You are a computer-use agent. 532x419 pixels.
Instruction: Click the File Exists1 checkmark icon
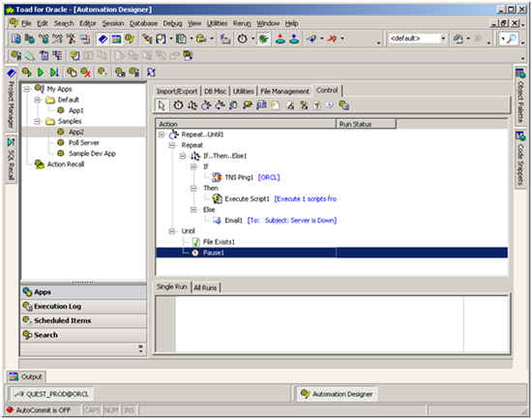tap(195, 242)
